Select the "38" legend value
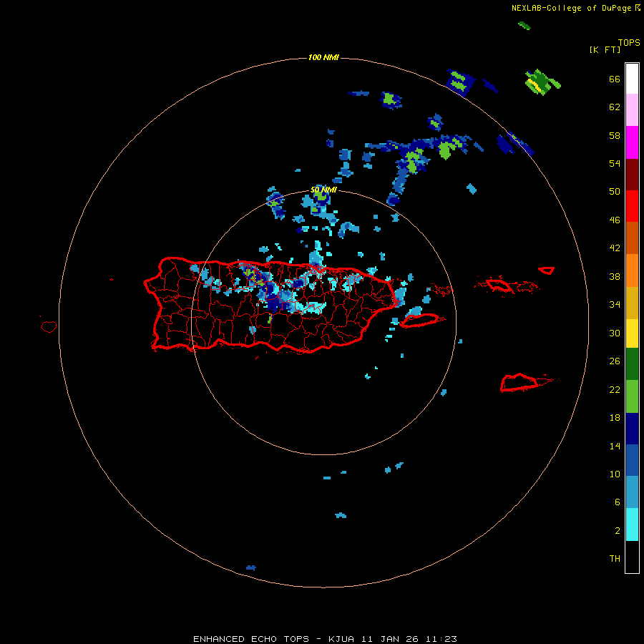 (615, 277)
